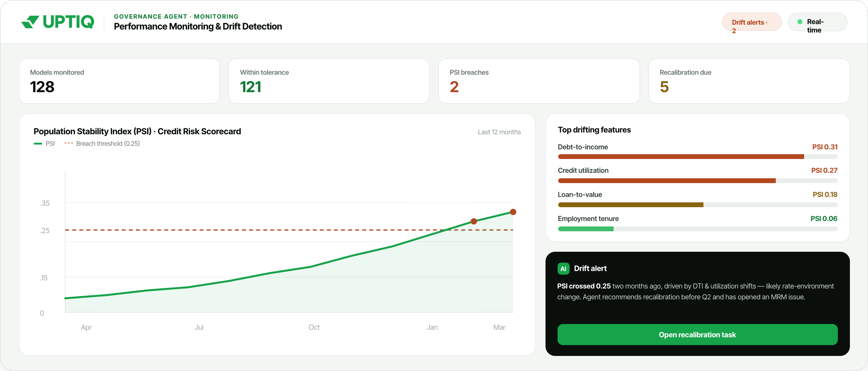Select the final March breach data point
This screenshot has height=371, width=868.
pos(513,212)
